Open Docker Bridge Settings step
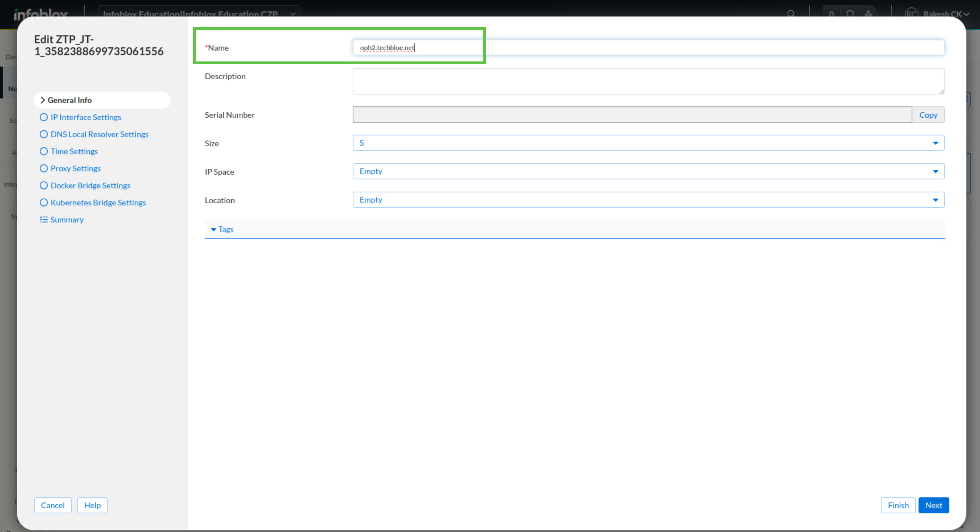980x532 pixels. (x=90, y=185)
